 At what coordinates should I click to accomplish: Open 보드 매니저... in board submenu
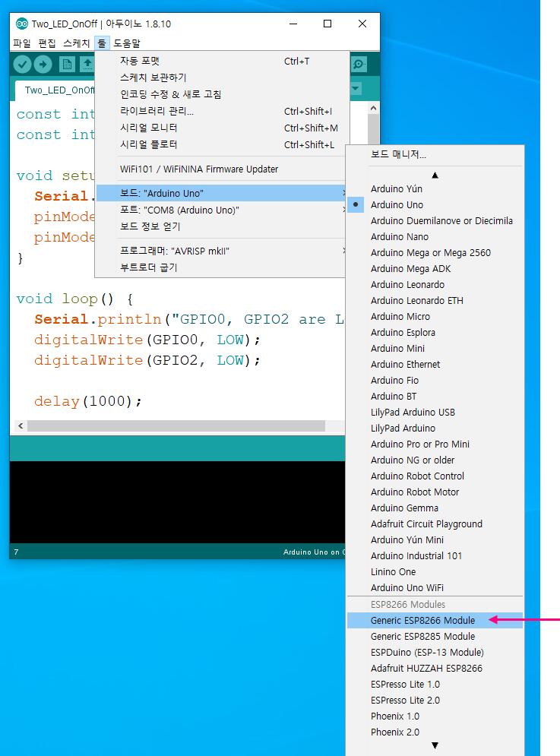click(435, 154)
